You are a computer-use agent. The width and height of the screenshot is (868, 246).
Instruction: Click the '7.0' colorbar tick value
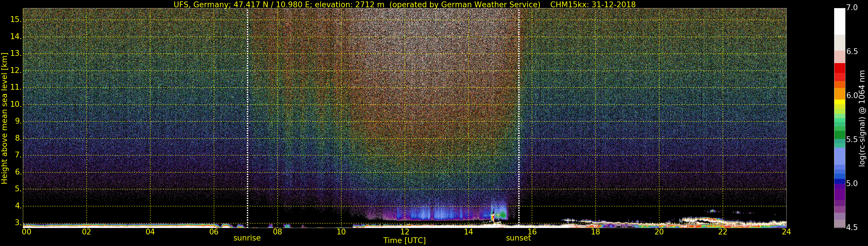852,8
